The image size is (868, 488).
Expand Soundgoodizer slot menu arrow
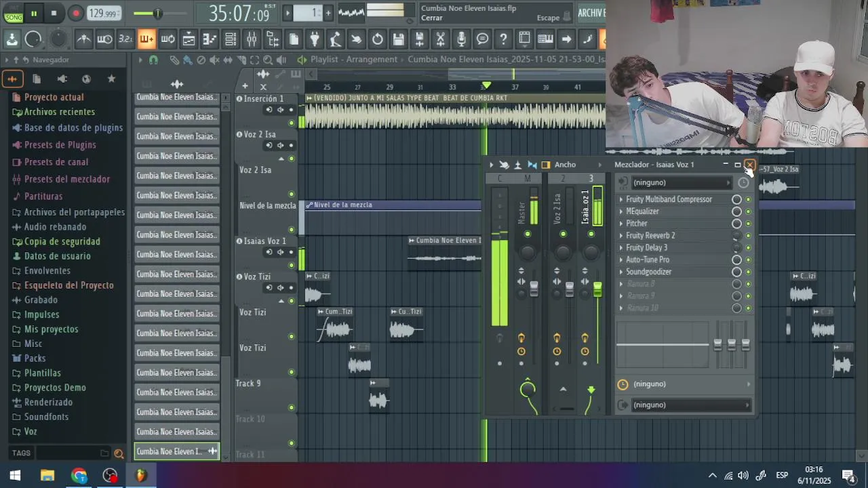(620, 272)
